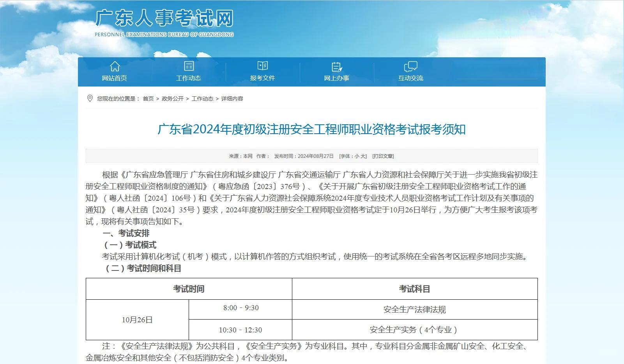Click the 工作动态 breadcrumb link
The width and height of the screenshot is (624, 364).
click(x=202, y=99)
